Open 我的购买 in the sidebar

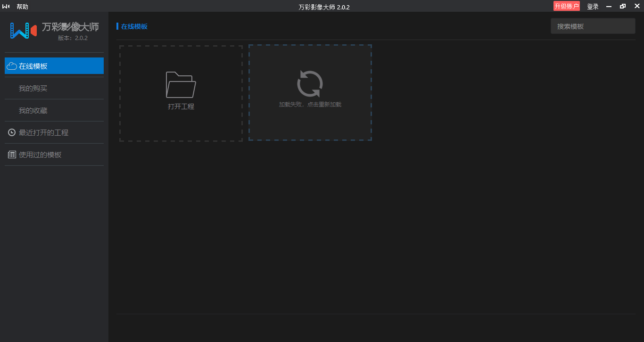pyautogui.click(x=54, y=88)
